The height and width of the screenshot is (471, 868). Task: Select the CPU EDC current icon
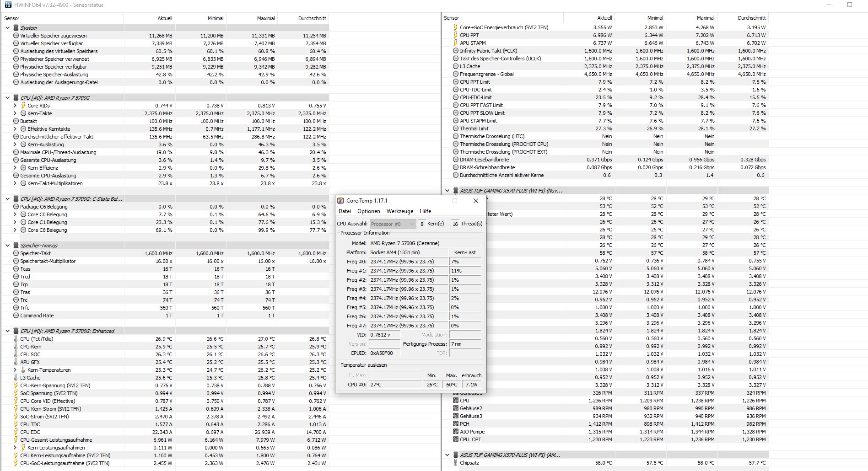point(16,432)
